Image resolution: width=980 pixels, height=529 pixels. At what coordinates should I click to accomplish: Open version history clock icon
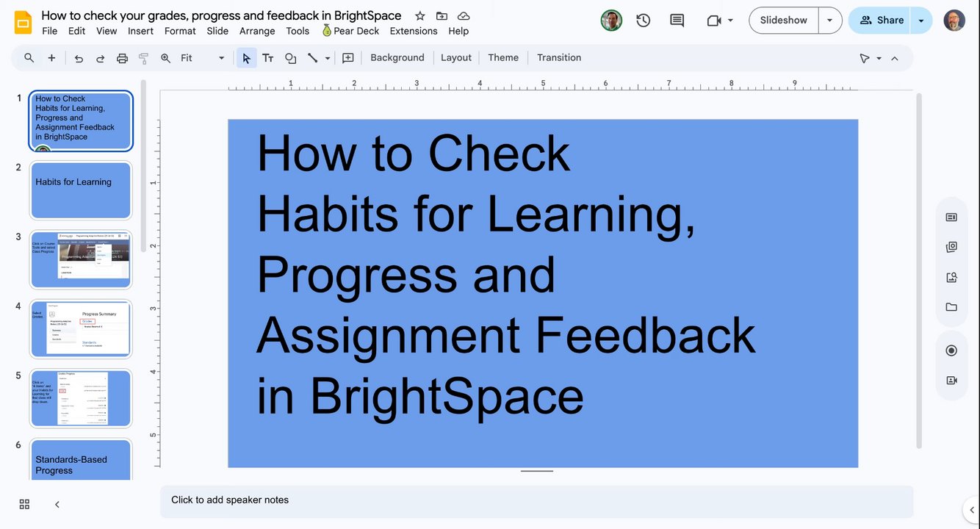644,21
